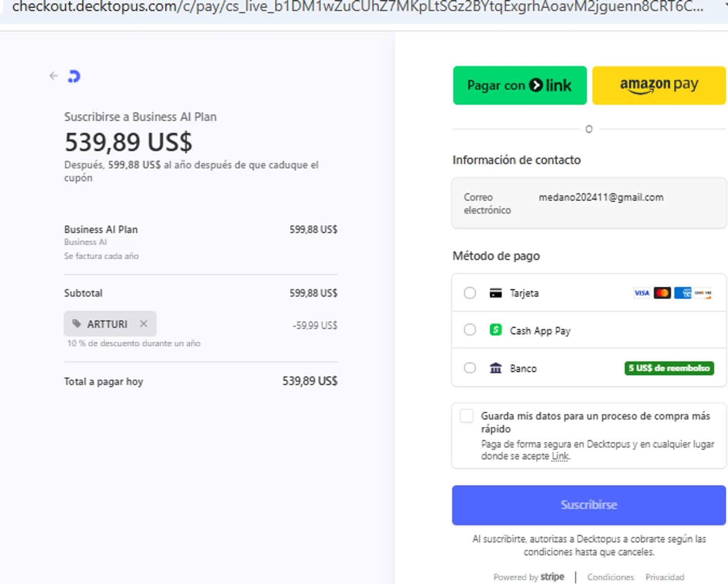Click the Suscribirse button

pos(589,505)
